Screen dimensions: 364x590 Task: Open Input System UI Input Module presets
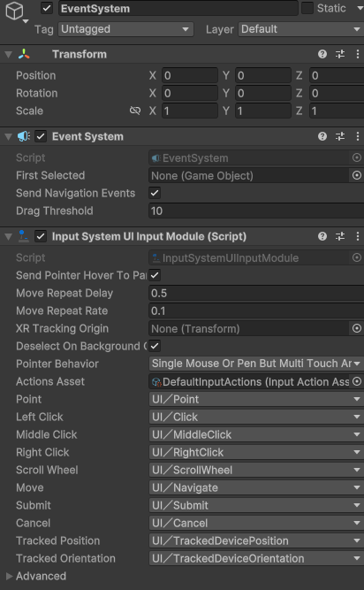(x=340, y=236)
